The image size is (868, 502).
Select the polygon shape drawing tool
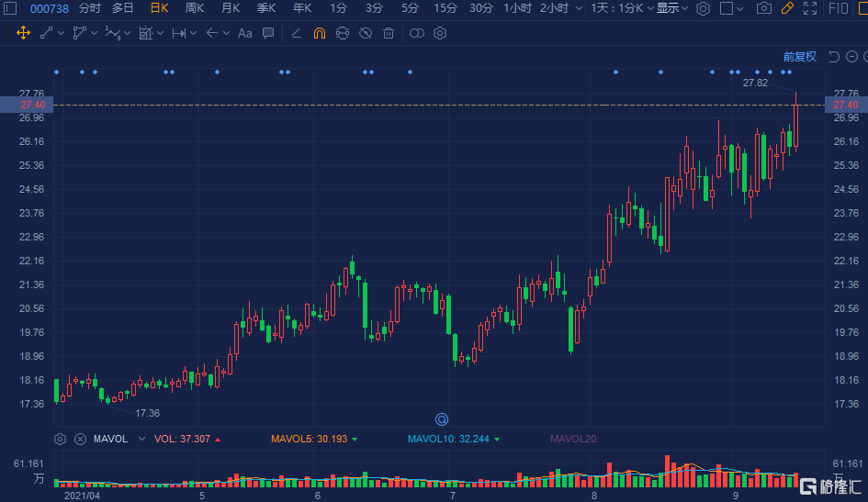tap(80, 33)
